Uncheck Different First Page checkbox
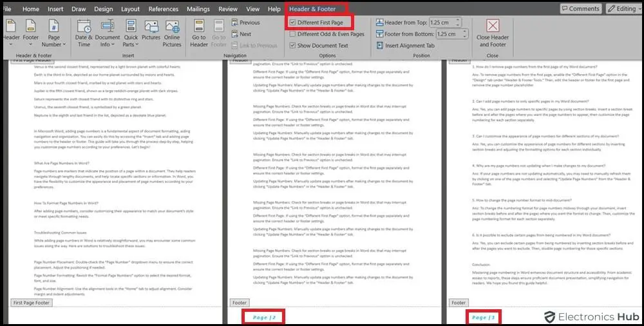The width and height of the screenshot is (644, 326). point(293,23)
